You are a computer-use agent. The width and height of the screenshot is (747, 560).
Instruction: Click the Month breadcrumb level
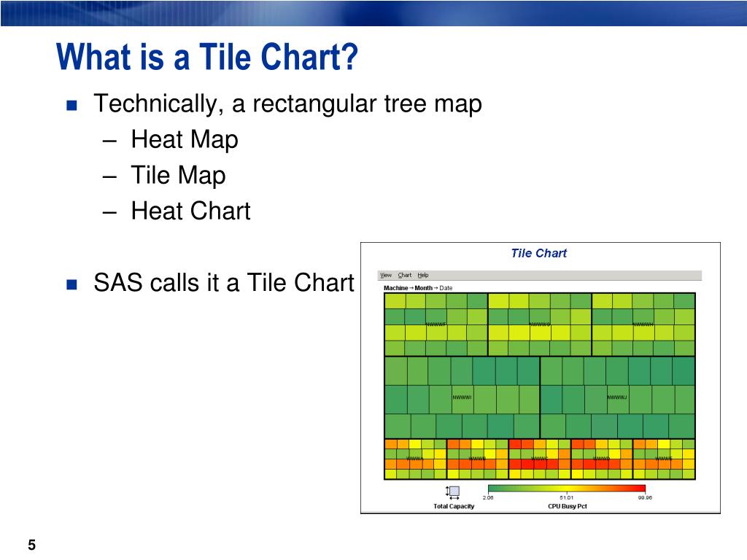(x=424, y=288)
